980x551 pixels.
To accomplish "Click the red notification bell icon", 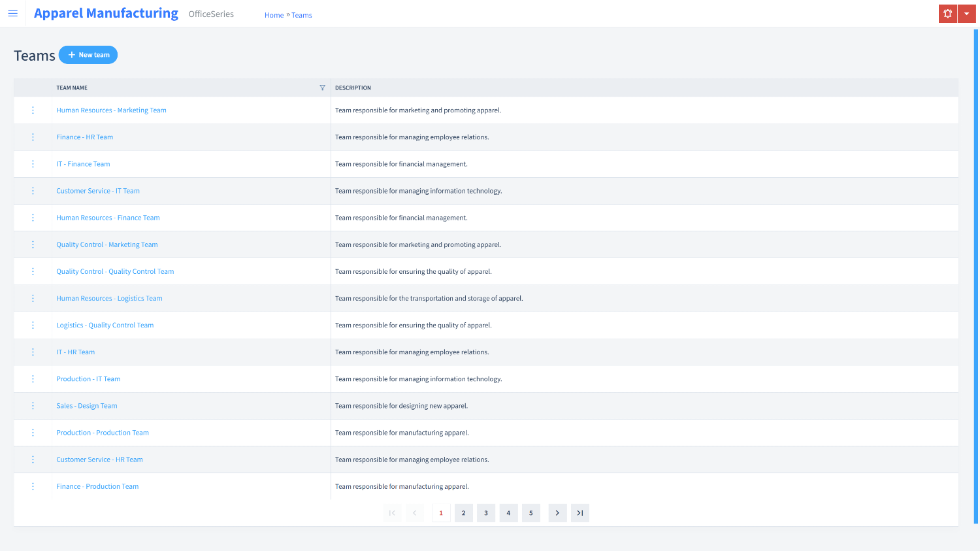I will pos(947,14).
